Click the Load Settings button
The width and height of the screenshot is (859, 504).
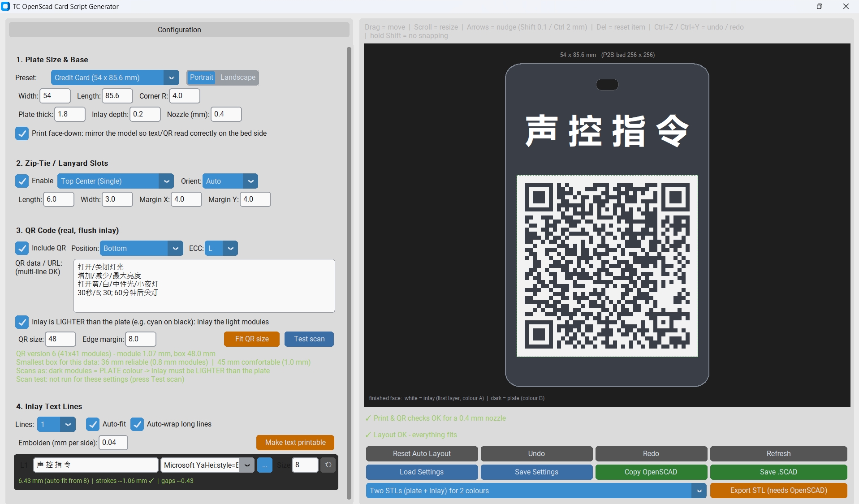[422, 472]
